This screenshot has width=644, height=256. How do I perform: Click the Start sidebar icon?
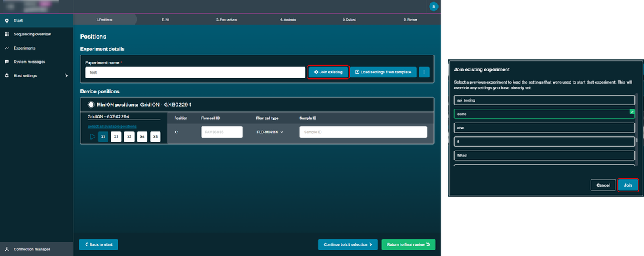pos(6,20)
